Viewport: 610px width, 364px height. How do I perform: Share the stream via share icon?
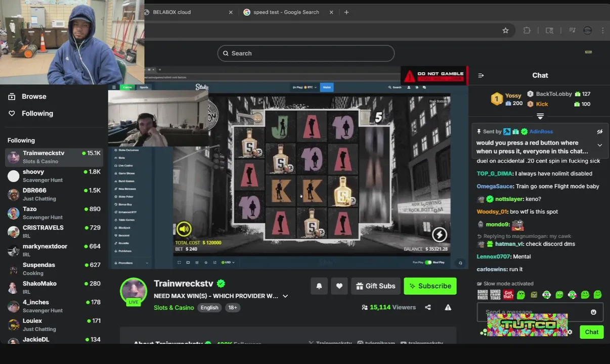428,307
